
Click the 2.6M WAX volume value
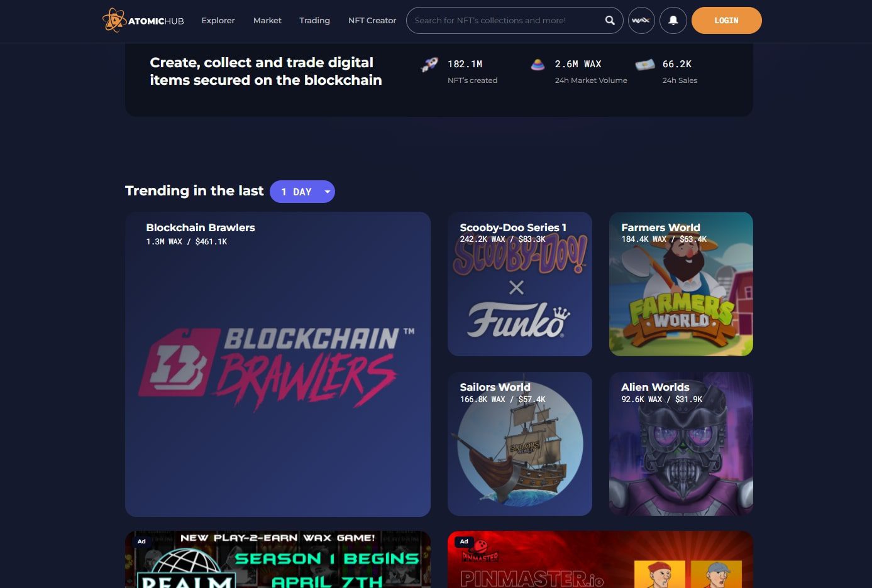click(578, 64)
